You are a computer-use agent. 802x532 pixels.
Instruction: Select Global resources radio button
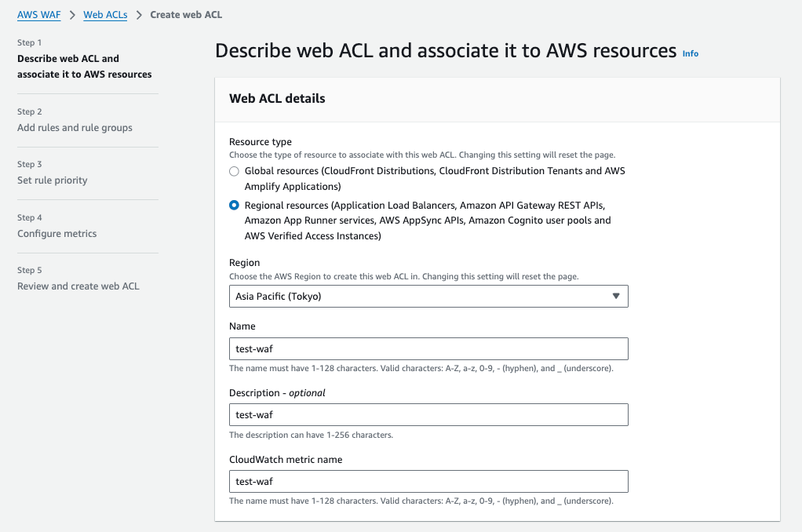pos(234,171)
